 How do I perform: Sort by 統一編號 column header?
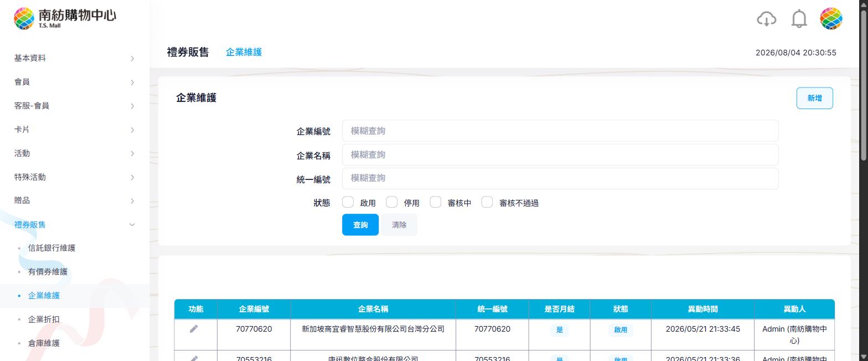[x=492, y=309]
